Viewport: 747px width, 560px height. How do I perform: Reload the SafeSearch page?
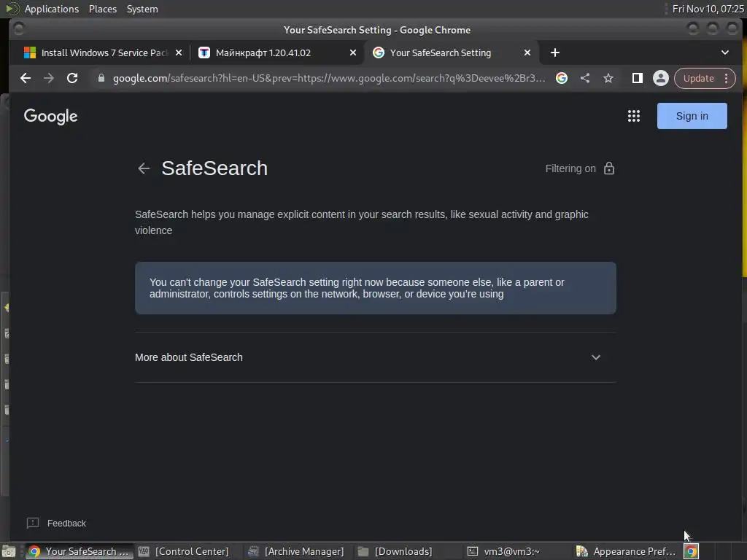coord(72,78)
